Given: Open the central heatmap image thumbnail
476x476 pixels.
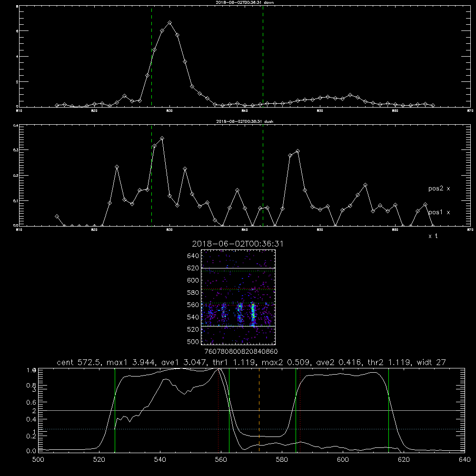Looking at the screenshot, I should (238, 297).
